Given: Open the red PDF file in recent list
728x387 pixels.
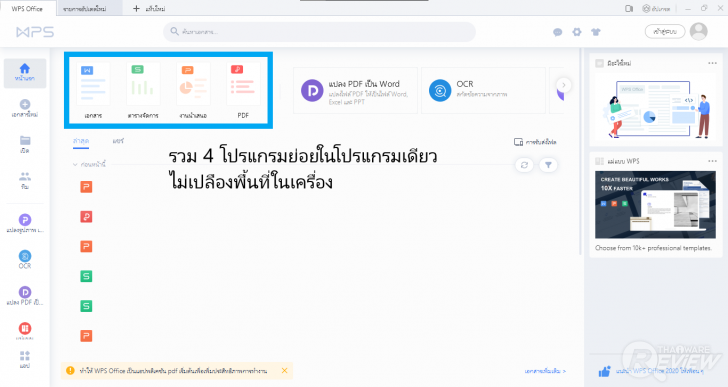Looking at the screenshot, I should (86, 217).
